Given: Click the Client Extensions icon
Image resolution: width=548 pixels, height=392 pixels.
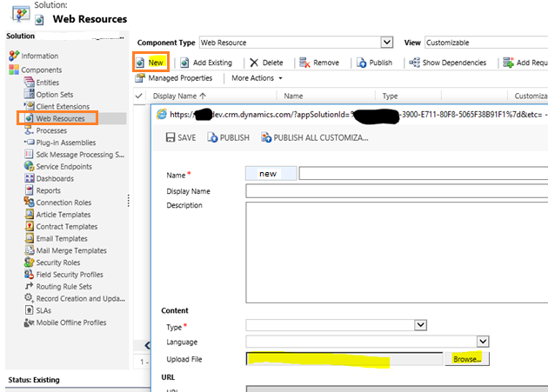Looking at the screenshot, I should coord(29,106).
